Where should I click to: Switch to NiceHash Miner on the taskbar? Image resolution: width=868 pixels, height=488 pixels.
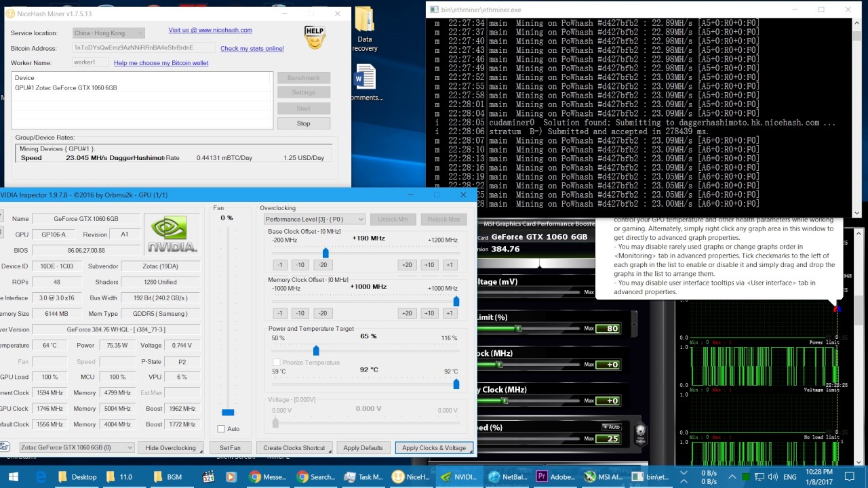coord(412,476)
